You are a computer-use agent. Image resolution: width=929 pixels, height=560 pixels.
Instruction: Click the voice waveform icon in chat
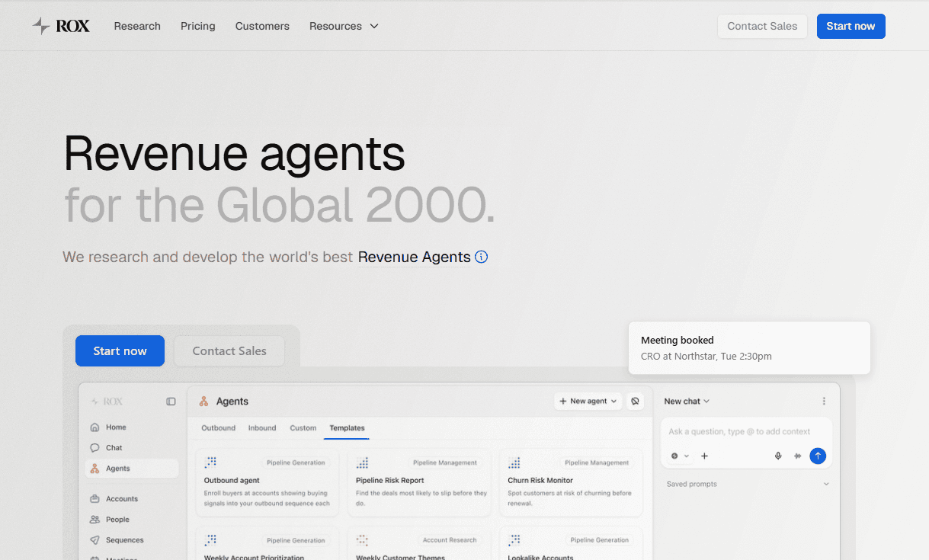pyautogui.click(x=798, y=456)
